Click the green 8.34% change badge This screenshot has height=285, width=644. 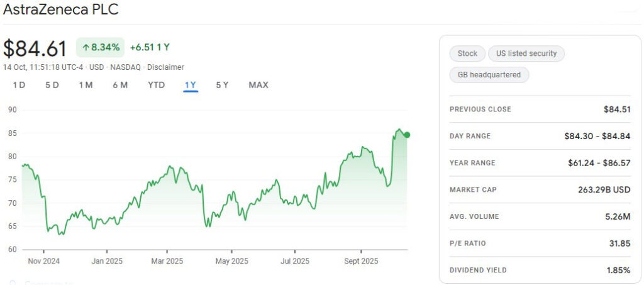click(100, 47)
